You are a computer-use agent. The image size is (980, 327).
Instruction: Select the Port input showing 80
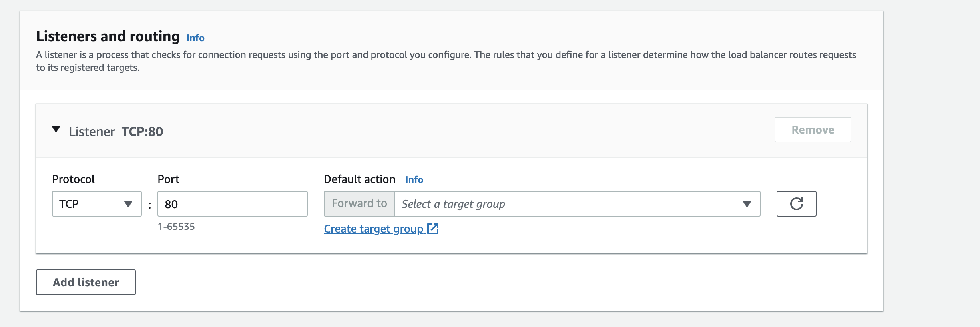pyautogui.click(x=232, y=204)
